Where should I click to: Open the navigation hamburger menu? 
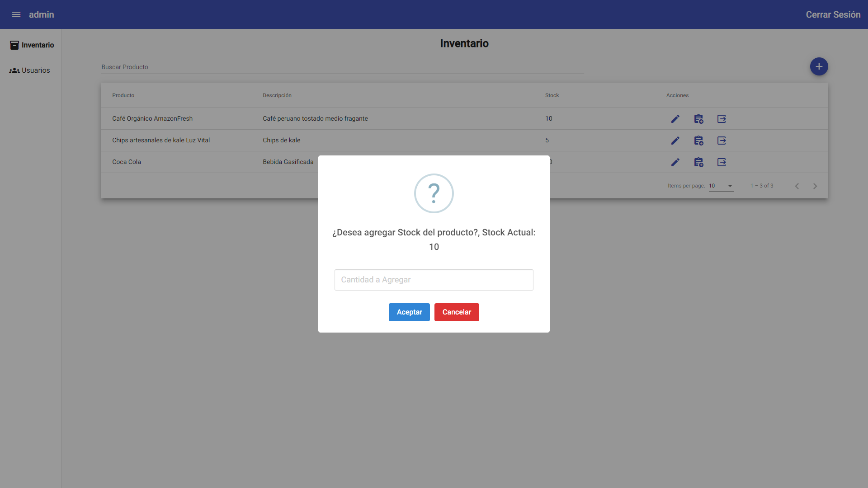click(16, 14)
